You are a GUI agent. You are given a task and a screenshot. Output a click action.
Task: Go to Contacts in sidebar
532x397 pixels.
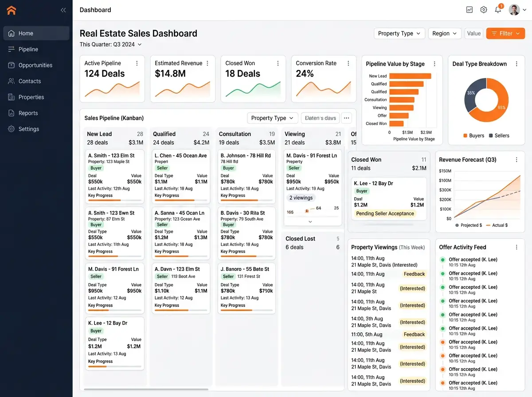[x=36, y=81]
